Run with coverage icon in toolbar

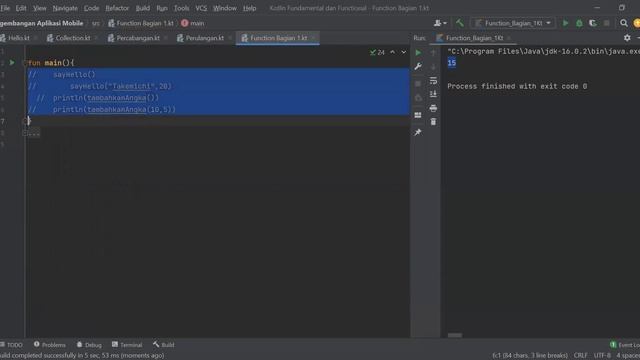pos(593,23)
